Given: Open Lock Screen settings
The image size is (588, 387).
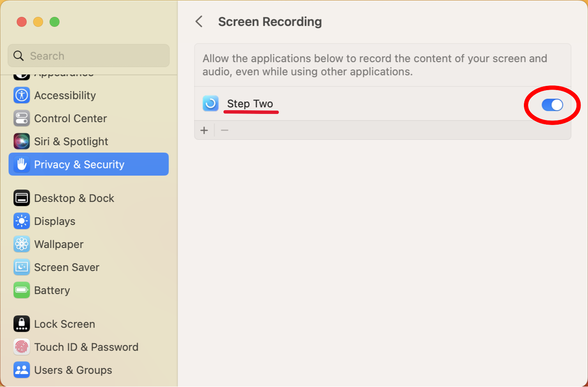Looking at the screenshot, I should click(x=89, y=324).
